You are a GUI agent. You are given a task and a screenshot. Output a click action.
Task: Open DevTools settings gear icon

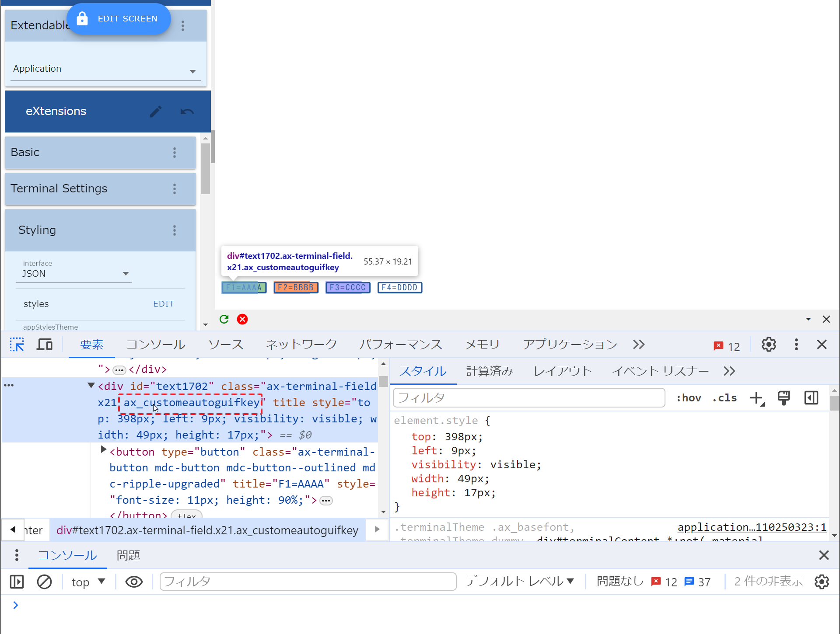[x=769, y=345]
